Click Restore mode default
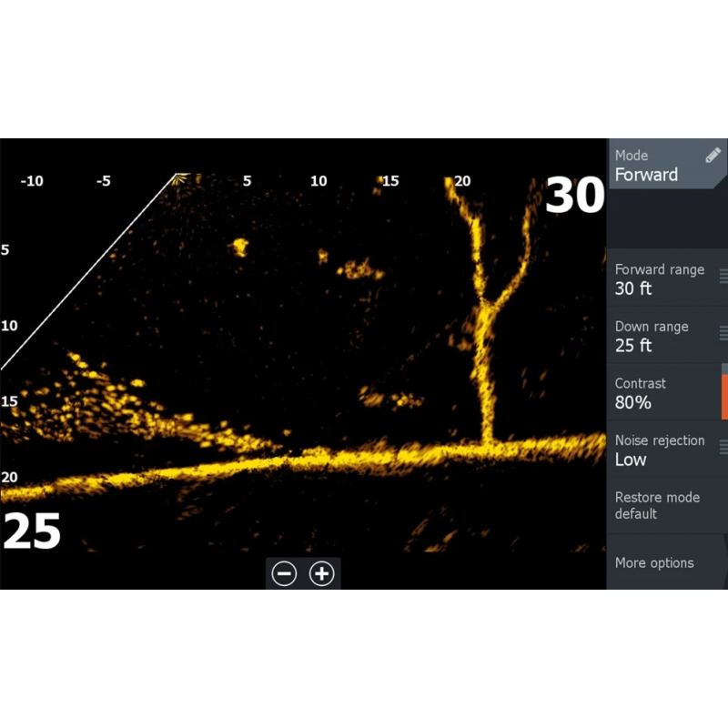 [667, 506]
